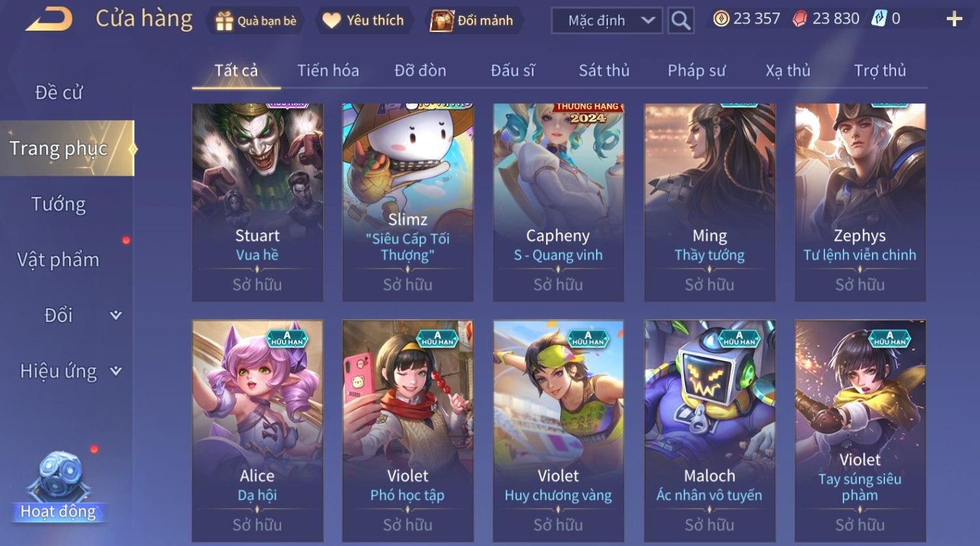Tap the gold coin balance icon

pyautogui.click(x=721, y=19)
